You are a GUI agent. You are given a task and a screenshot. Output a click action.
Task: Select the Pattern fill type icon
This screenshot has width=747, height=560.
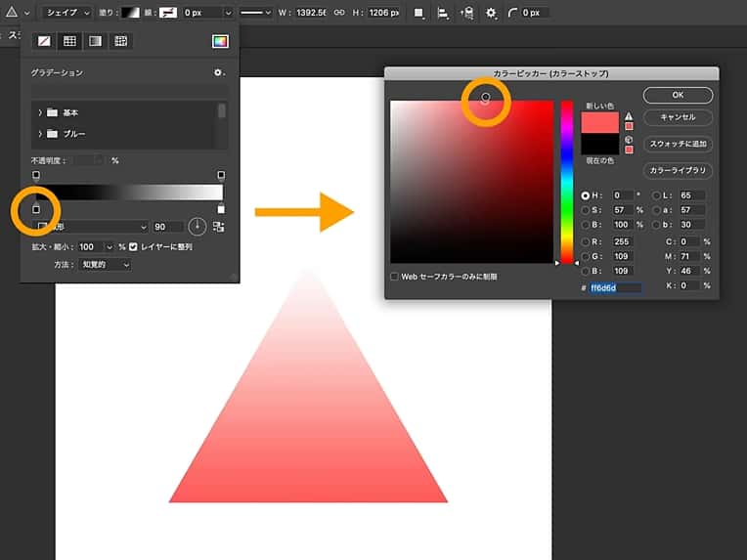(x=120, y=41)
